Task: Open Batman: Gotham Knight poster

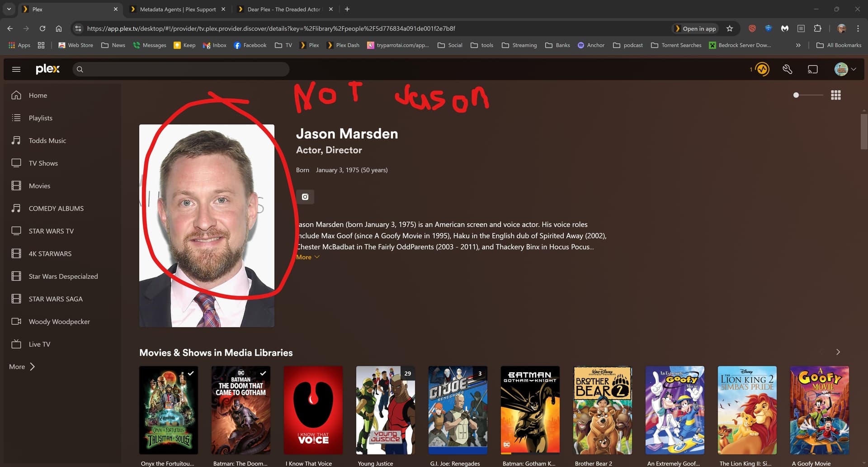Action: tap(530, 410)
